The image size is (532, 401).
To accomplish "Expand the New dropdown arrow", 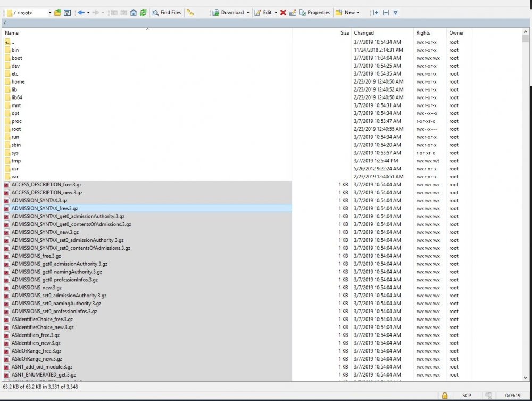I will coord(358,13).
